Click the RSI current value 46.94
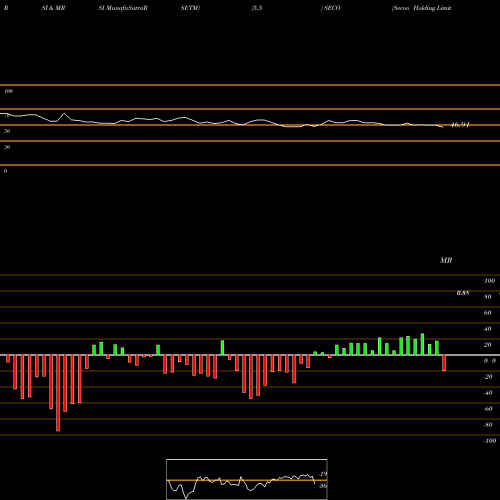This screenshot has width=500, height=500. (460, 125)
